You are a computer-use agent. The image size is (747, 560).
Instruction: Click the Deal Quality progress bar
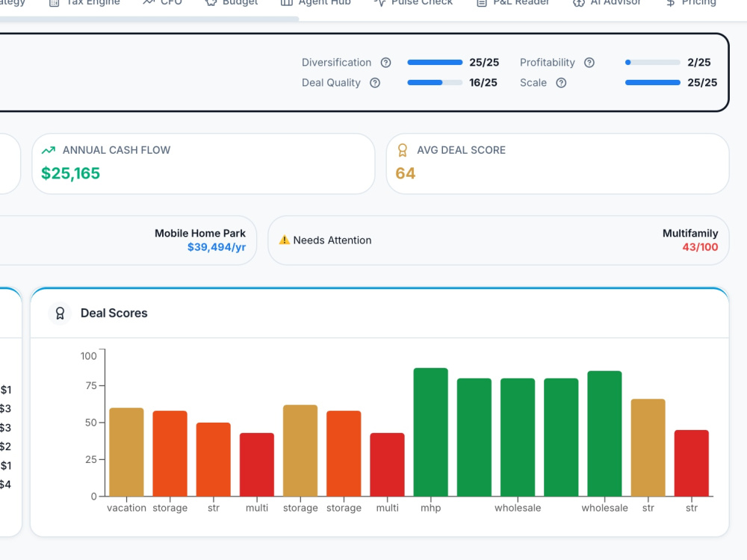click(435, 83)
